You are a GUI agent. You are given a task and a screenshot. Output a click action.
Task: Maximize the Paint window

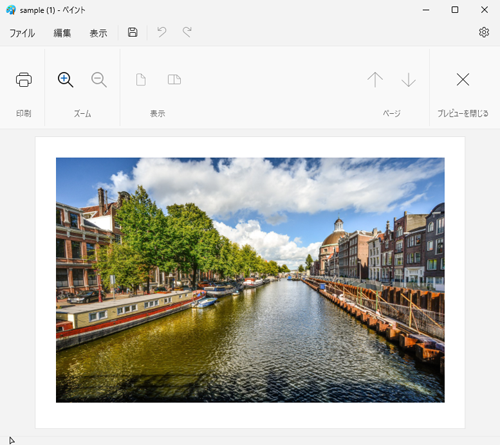pyautogui.click(x=455, y=10)
